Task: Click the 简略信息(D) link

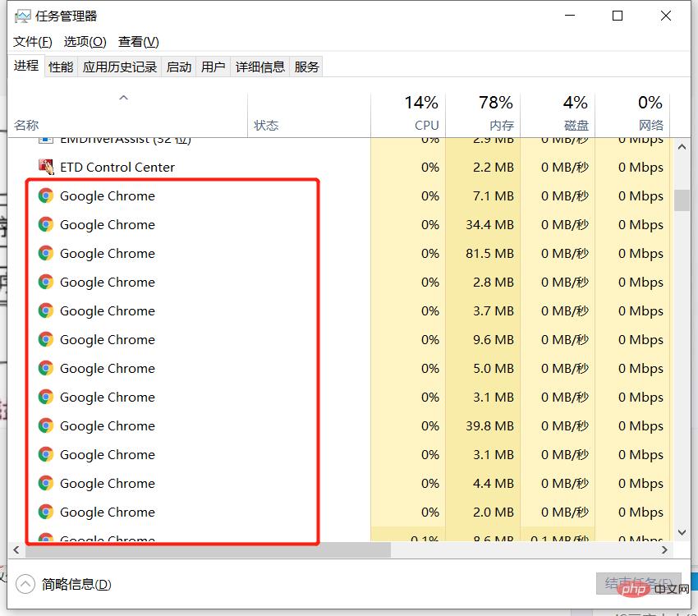Action: coord(76,585)
